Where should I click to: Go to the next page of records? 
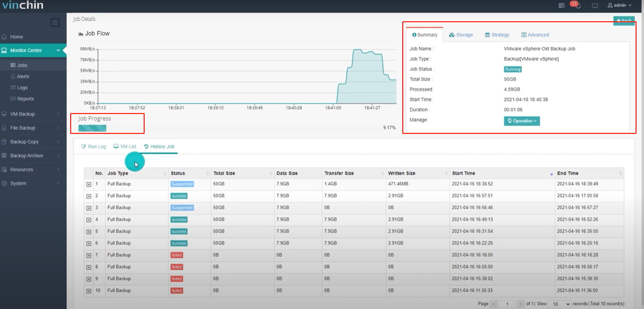coord(521,304)
